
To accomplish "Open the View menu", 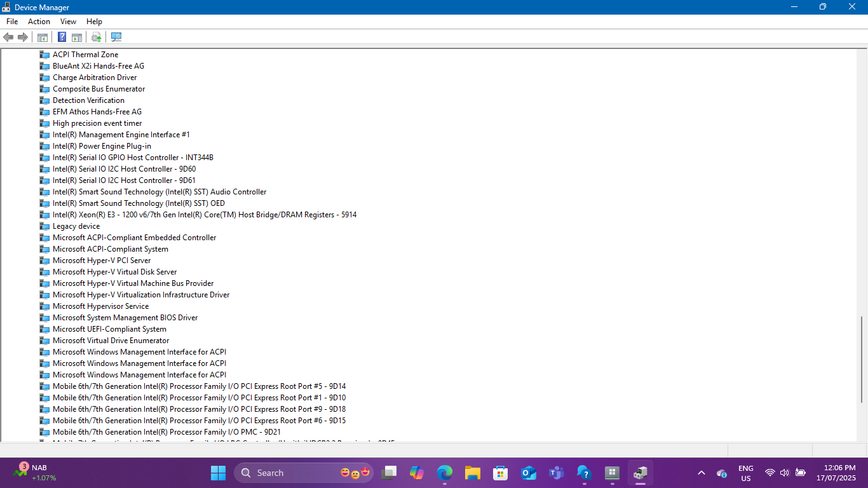I will (x=68, y=22).
